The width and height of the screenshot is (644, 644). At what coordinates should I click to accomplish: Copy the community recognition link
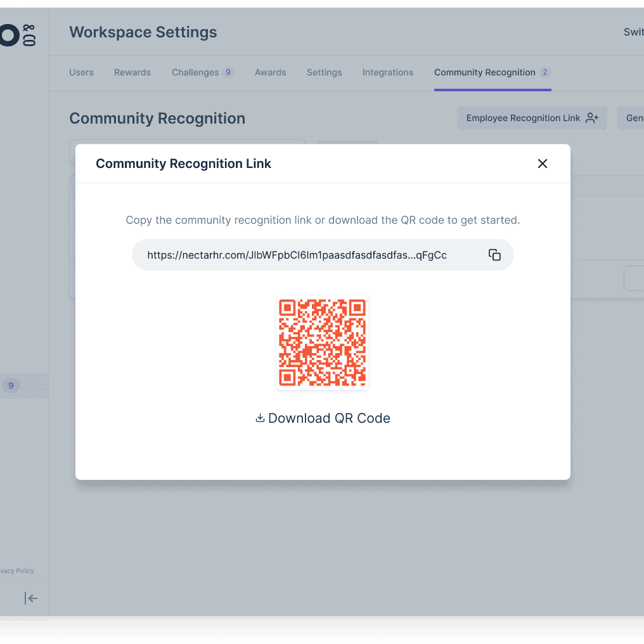494,255
